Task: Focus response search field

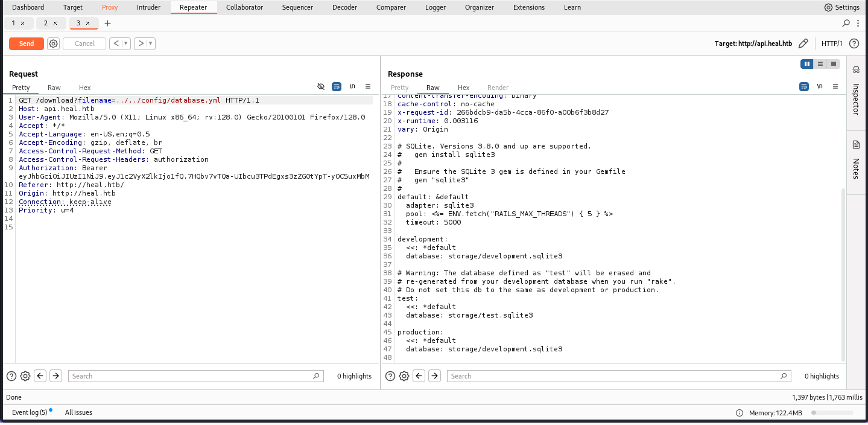Action: click(x=618, y=376)
